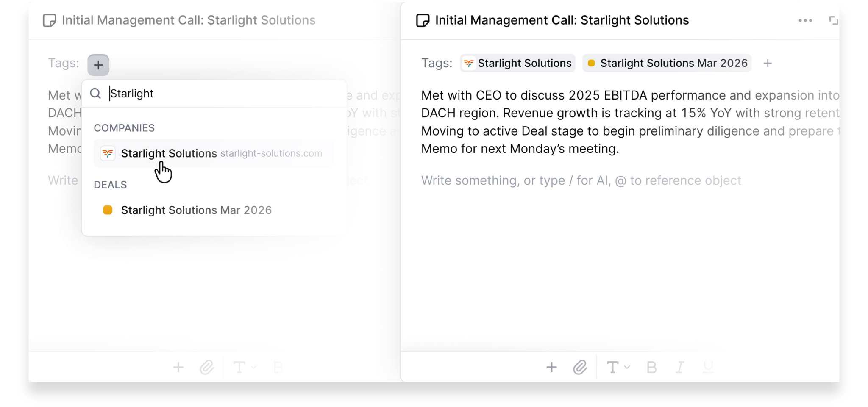Toggle italic formatting in the bottom toolbar
868x407 pixels.
point(679,367)
